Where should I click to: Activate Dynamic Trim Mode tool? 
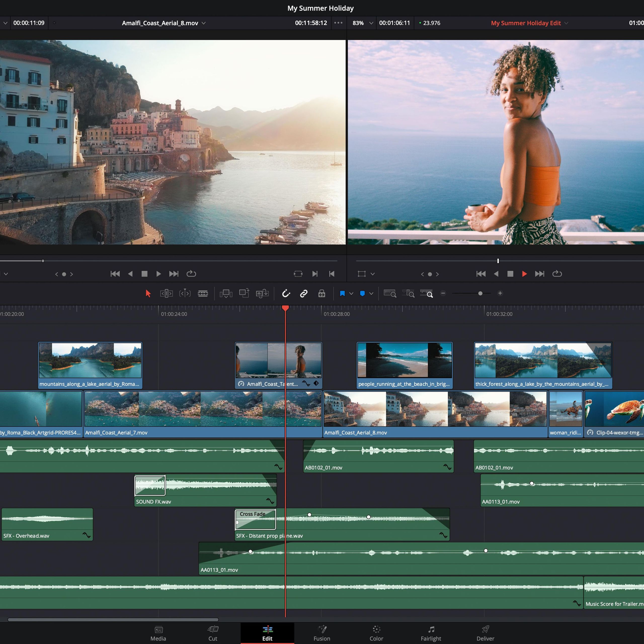coord(185,293)
